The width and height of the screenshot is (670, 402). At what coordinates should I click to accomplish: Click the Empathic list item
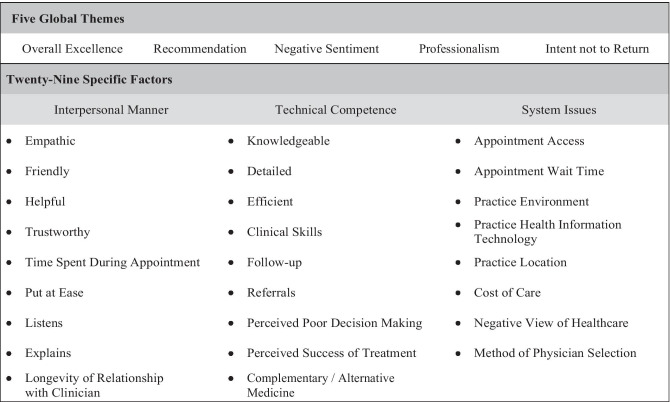coord(50,141)
